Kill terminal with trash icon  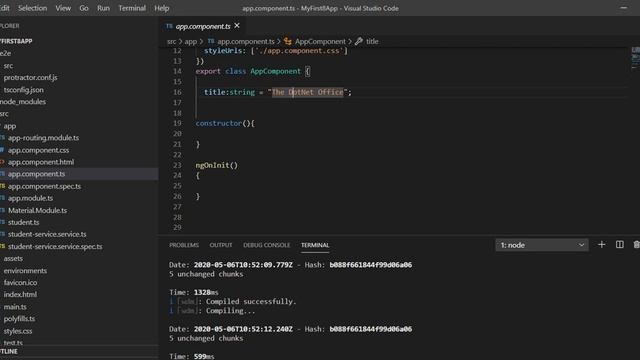click(636, 244)
